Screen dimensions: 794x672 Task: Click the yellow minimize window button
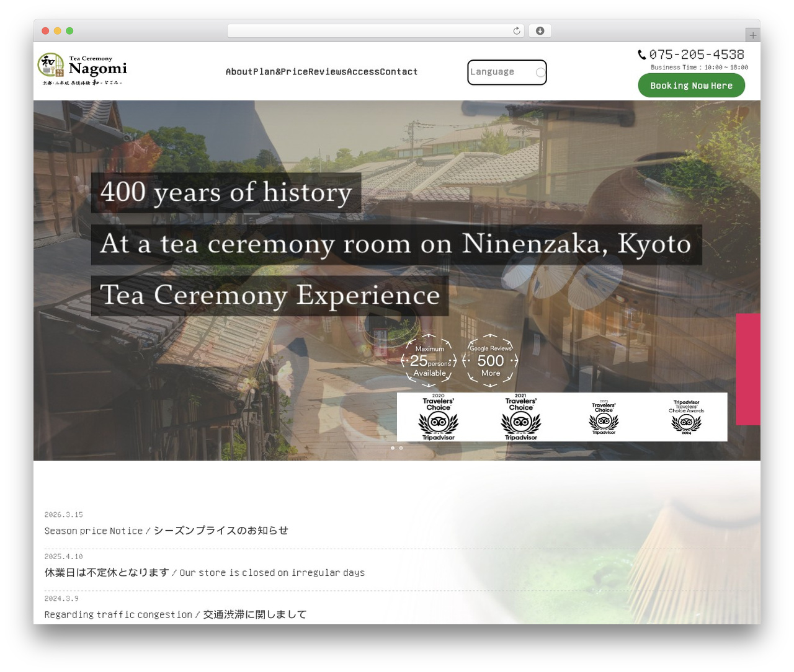[58, 31]
